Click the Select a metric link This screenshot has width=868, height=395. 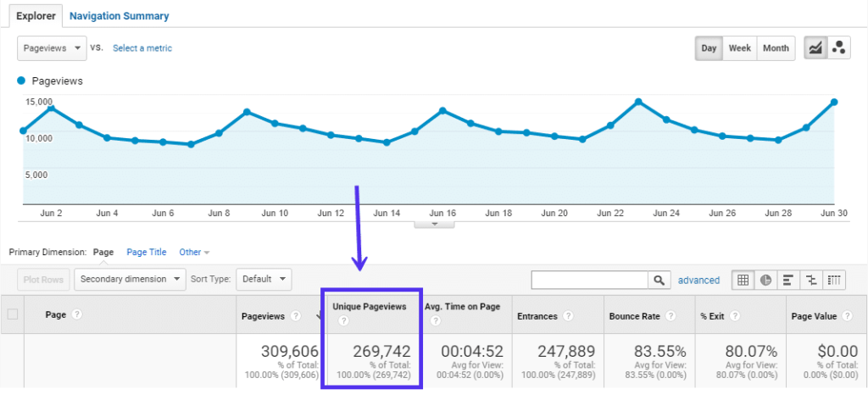(x=142, y=48)
